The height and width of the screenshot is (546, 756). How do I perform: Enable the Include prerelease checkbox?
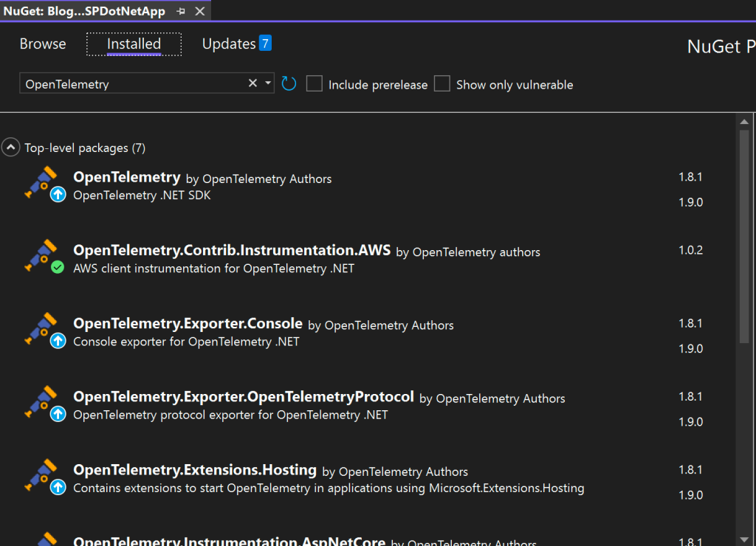pos(314,83)
